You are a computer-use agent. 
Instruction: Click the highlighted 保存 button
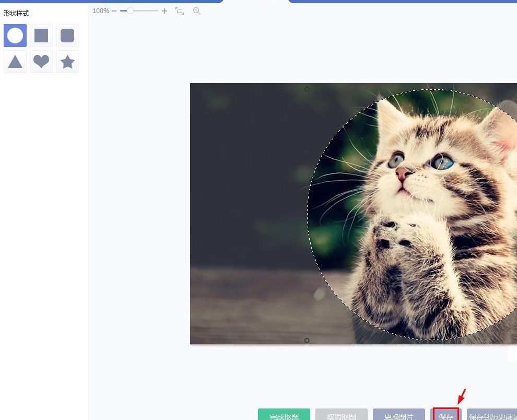pyautogui.click(x=446, y=415)
